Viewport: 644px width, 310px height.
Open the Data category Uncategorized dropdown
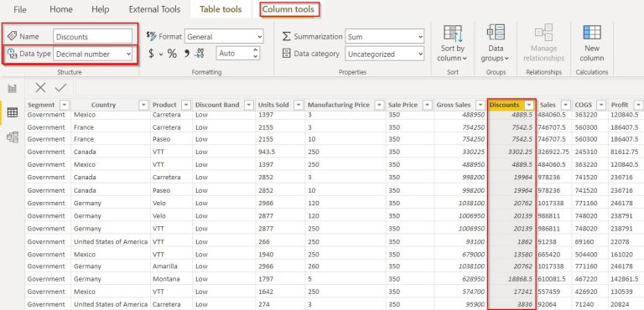(384, 54)
